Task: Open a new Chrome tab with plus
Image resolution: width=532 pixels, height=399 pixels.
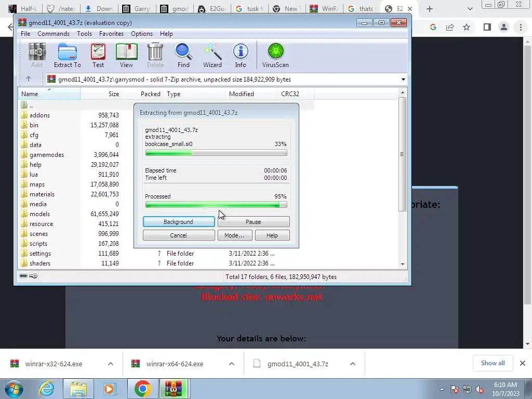Action: tap(430, 9)
